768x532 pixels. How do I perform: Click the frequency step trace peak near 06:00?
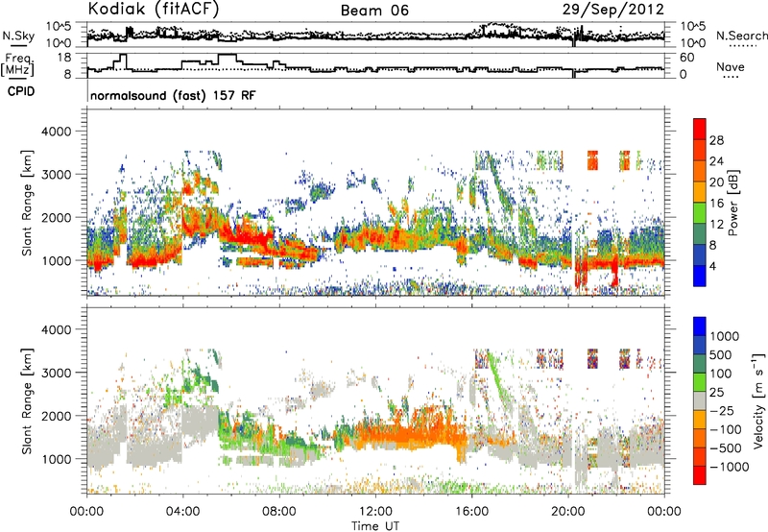coord(228,55)
